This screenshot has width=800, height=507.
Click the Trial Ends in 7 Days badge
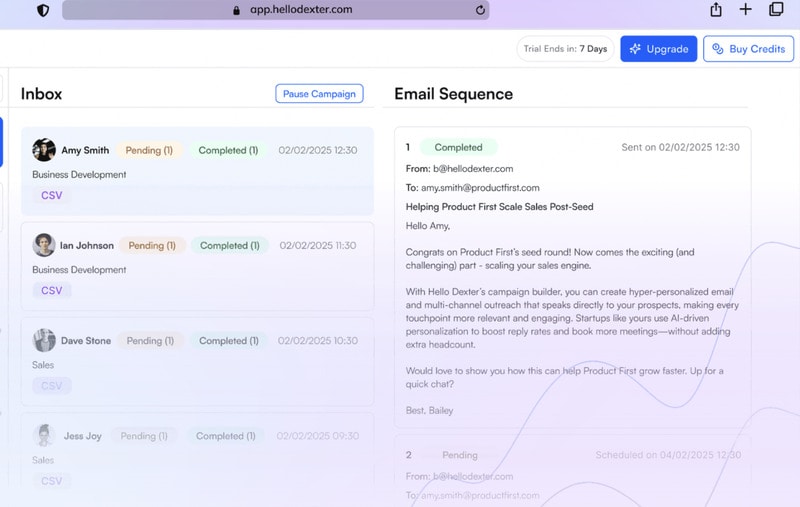pos(565,49)
